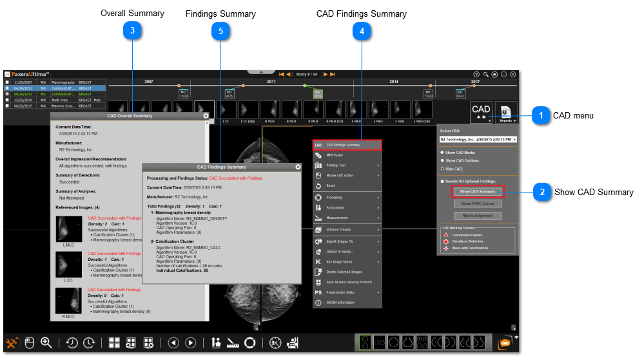The width and height of the screenshot is (644, 358).
Task: Click the Delete Selected Images icon
Action: tap(318, 272)
